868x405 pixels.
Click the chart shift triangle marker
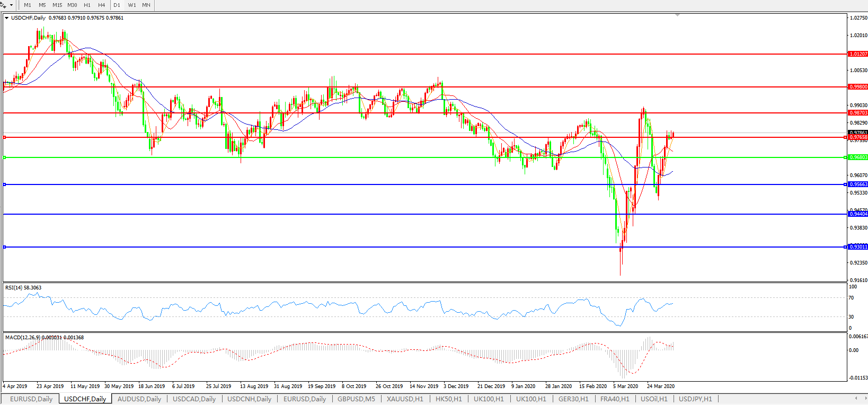[677, 15]
